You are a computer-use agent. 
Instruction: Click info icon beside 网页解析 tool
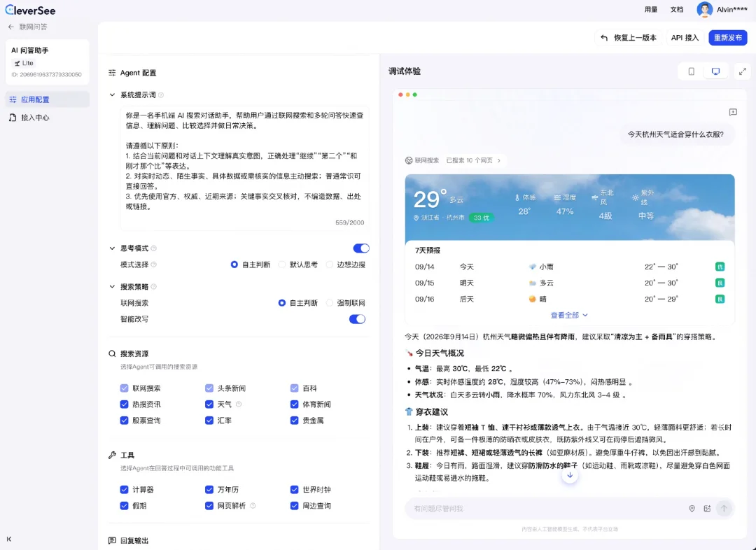253,506
